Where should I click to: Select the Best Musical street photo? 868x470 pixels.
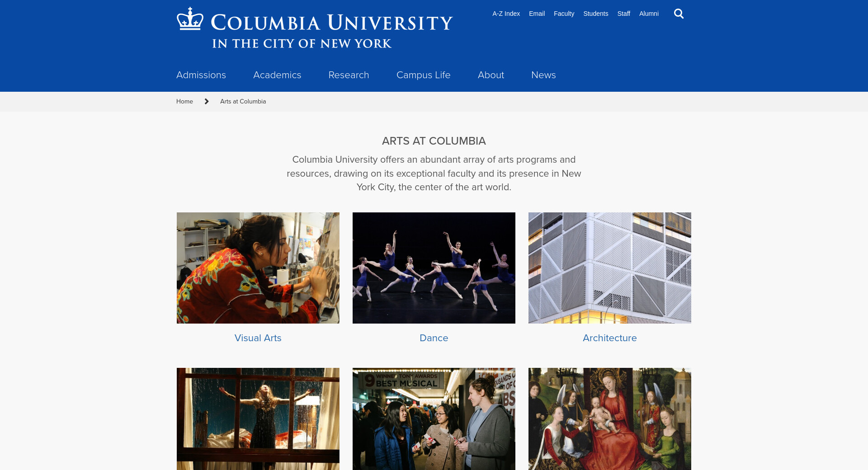[x=434, y=419]
